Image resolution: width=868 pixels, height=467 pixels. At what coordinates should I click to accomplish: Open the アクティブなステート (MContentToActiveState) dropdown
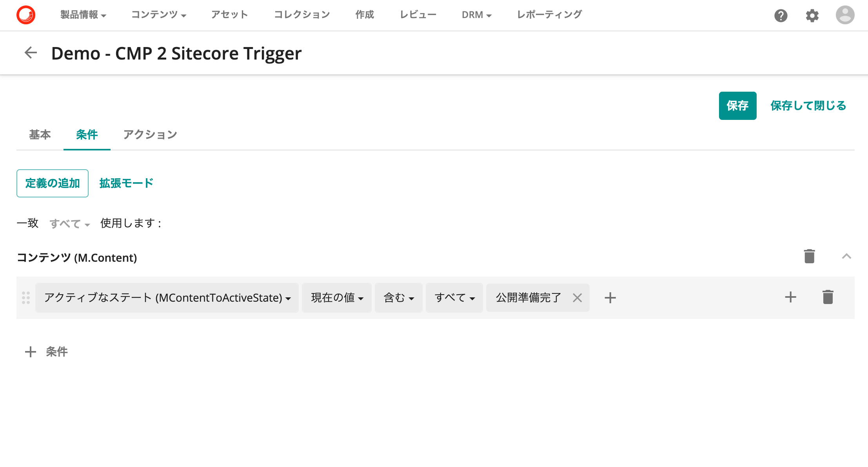[167, 298]
